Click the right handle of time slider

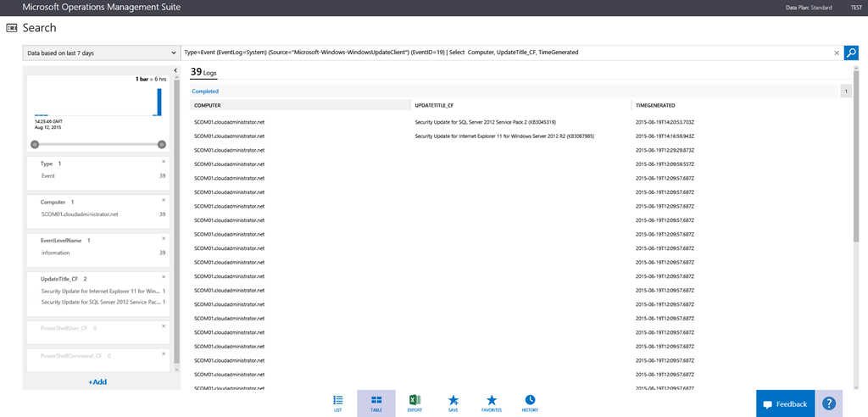[161, 144]
